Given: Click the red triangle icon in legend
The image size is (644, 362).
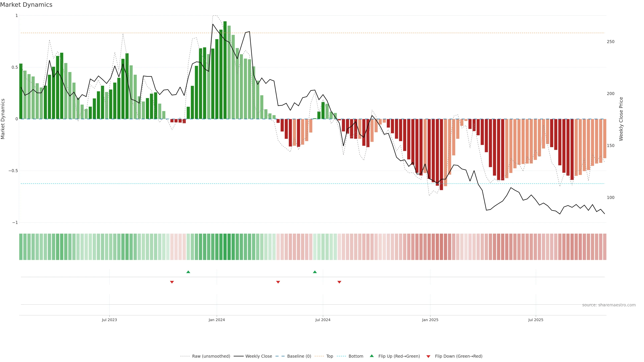Looking at the screenshot, I should [x=428, y=356].
